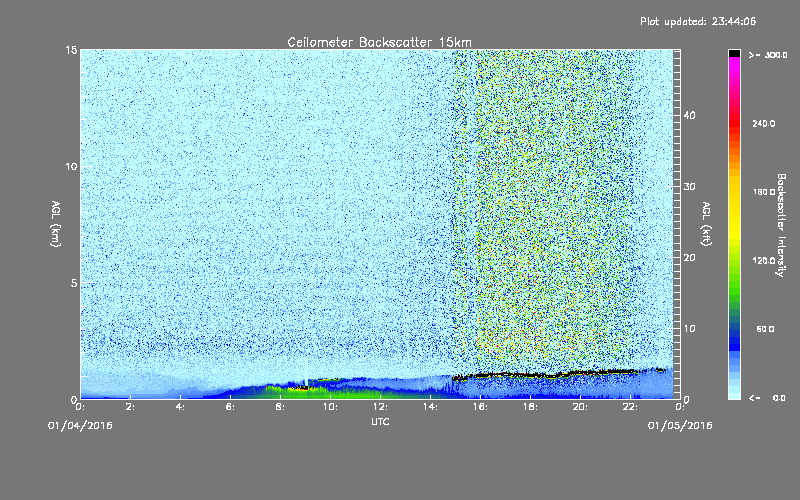Click the "<= 0.0" colorbar minimum label
Image resolution: width=800 pixels, height=500 pixels.
point(768,398)
